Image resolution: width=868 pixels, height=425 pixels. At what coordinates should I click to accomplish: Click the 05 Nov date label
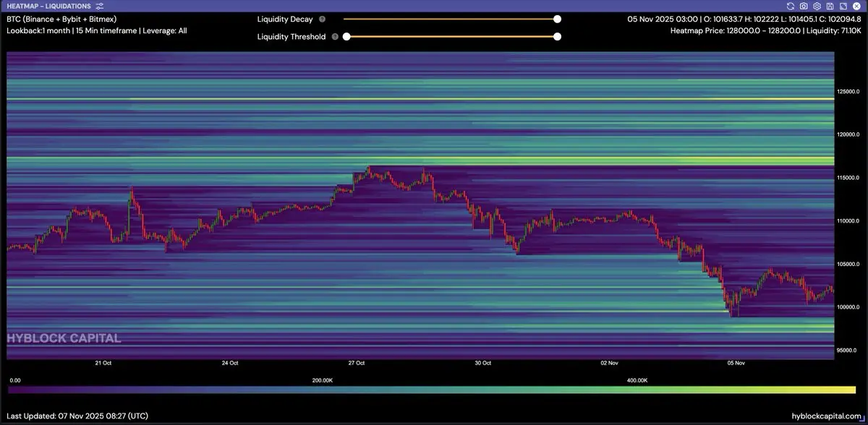(736, 363)
